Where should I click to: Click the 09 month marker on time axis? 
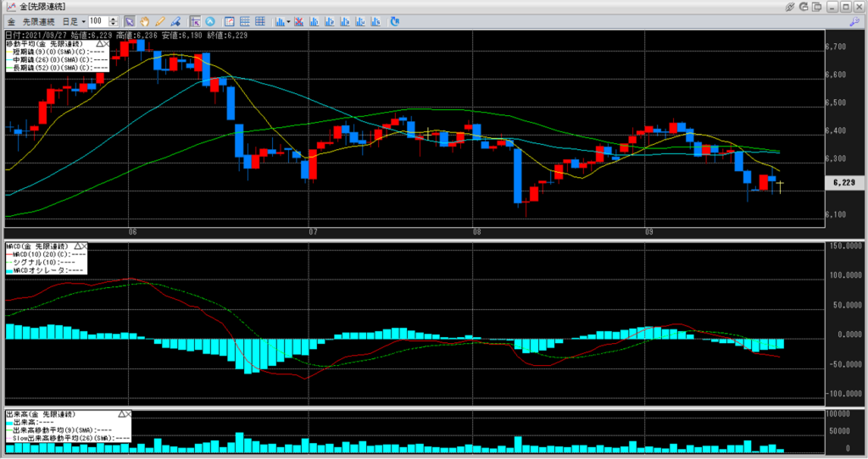tap(649, 232)
